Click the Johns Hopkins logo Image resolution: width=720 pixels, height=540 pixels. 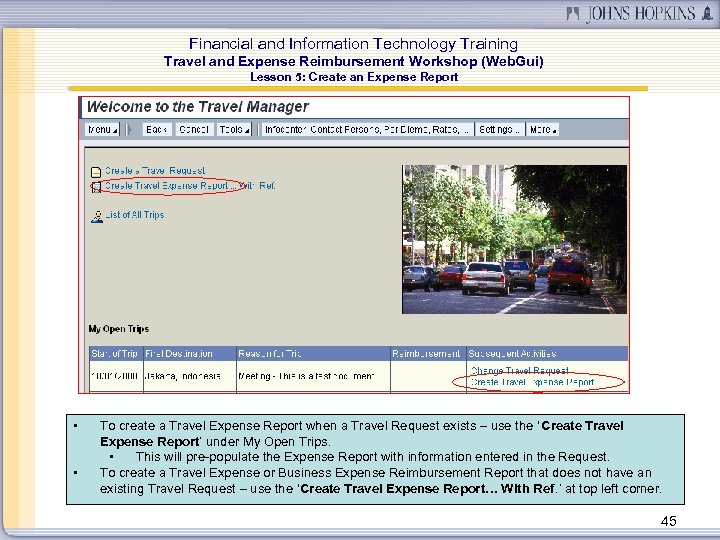(x=640, y=13)
